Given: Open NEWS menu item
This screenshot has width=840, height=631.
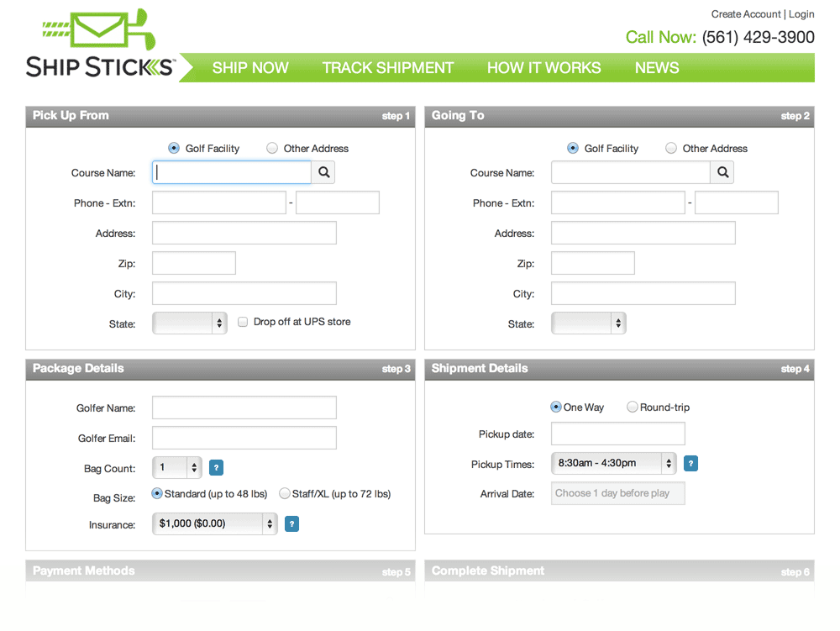Looking at the screenshot, I should pos(657,68).
